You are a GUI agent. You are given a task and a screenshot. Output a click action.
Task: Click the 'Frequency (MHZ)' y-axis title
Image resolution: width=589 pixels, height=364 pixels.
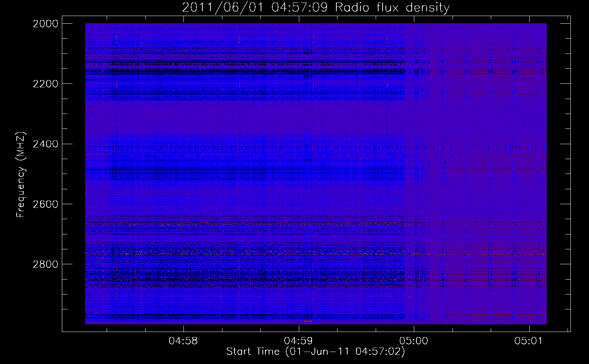pyautogui.click(x=21, y=175)
